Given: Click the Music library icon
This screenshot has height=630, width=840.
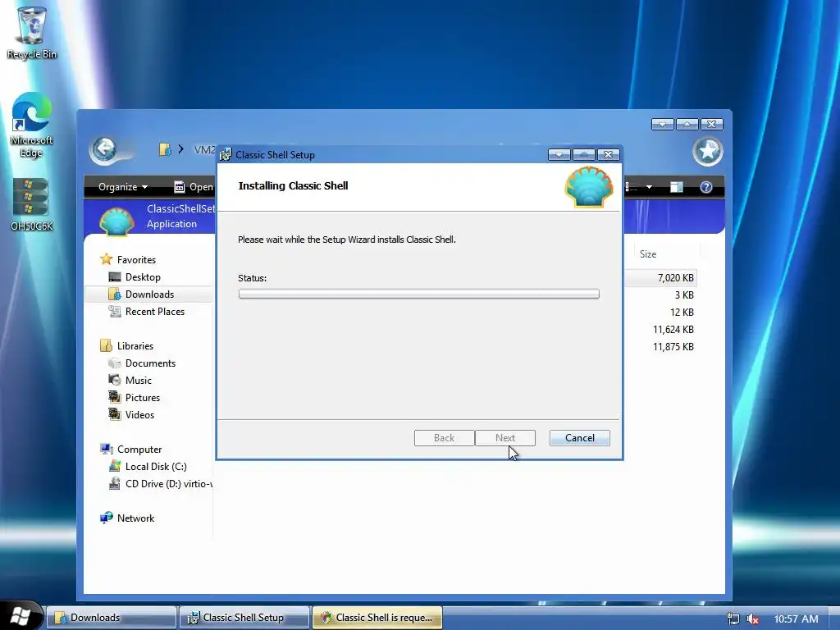Looking at the screenshot, I should [115, 380].
